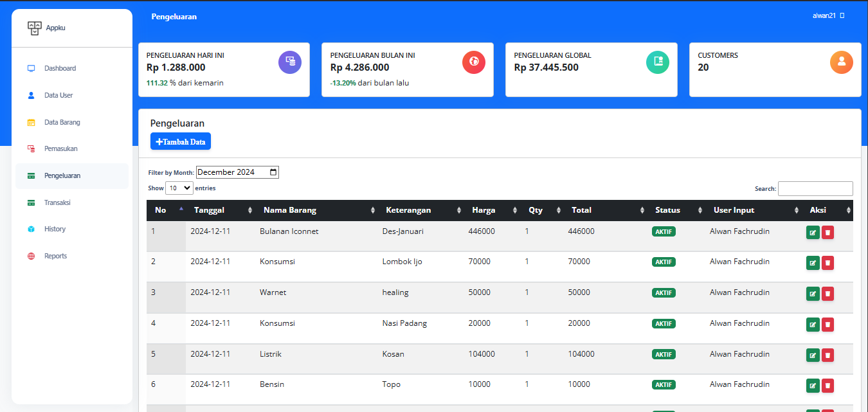Click delete icon for Warnet row
This screenshot has height=412, width=868.
click(x=827, y=294)
